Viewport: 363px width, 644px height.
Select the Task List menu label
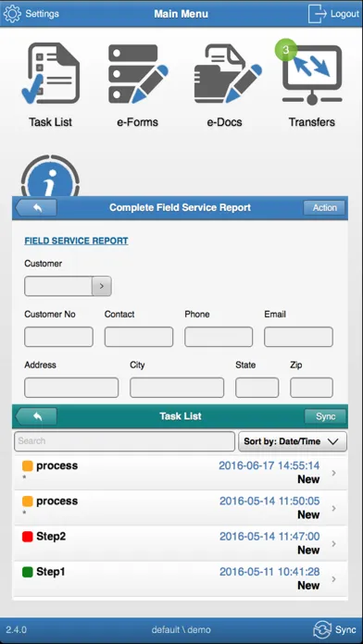[50, 122]
